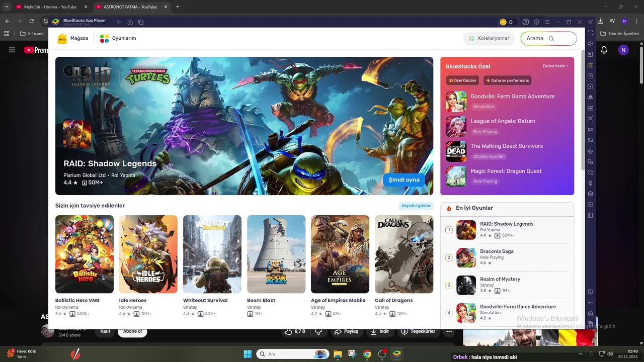Open BlueStacks game controls keyboard icon
Image resolution: width=644 pixels, height=362 pixels.
(590, 65)
